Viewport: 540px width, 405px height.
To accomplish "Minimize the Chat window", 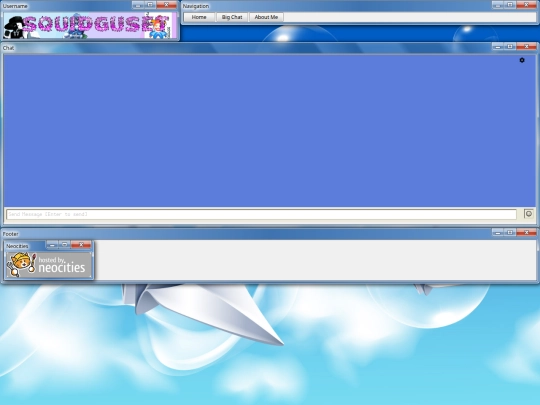I will (498, 47).
